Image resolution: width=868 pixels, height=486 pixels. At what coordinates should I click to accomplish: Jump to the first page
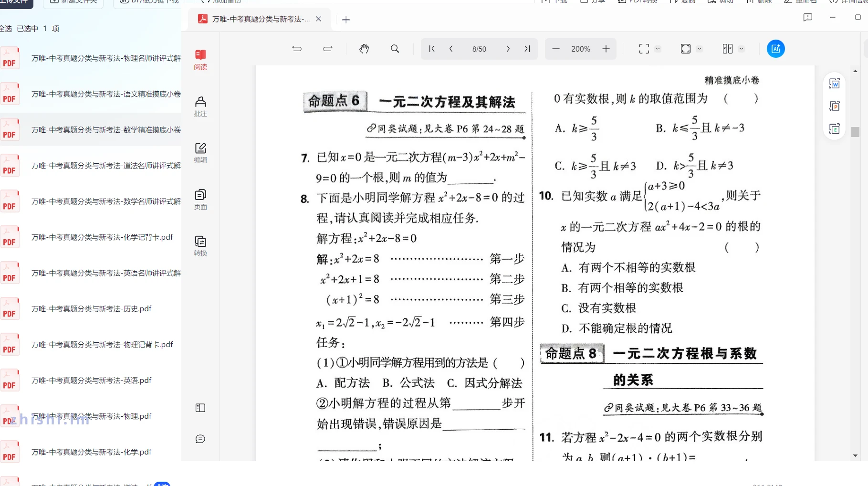[x=432, y=49]
